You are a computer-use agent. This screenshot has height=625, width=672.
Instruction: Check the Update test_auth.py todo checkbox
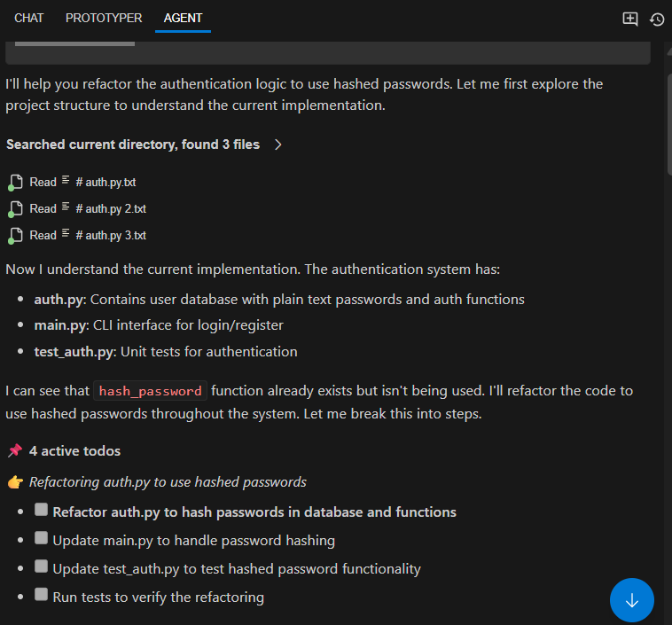pos(41,566)
